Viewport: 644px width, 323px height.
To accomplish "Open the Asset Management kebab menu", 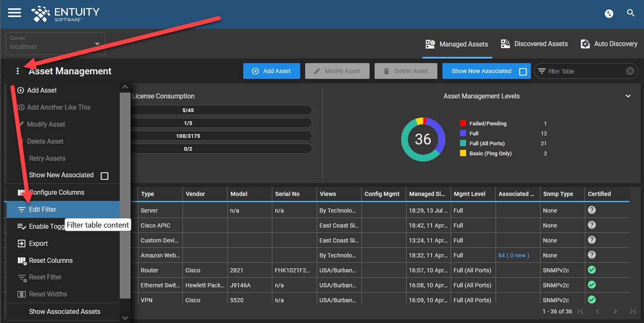I will click(17, 71).
